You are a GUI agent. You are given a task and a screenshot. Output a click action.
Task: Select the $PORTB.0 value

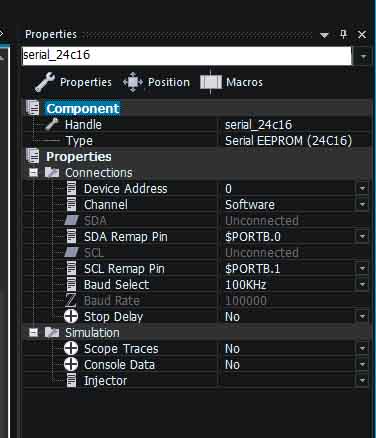point(253,237)
